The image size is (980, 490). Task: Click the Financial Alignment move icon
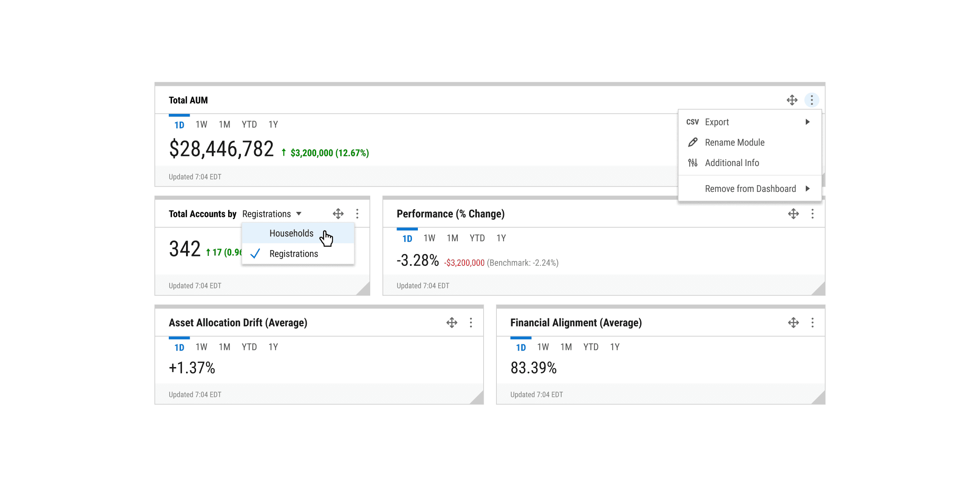[x=793, y=323]
